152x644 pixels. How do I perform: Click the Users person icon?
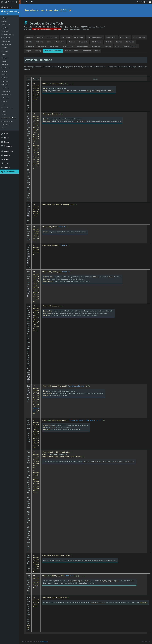click(x=2, y=159)
